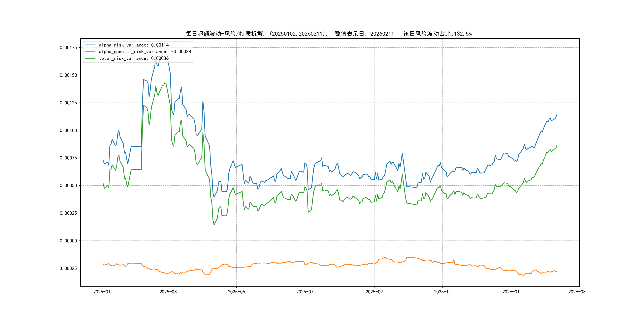Click the 2025-09 x-axis tick label
The image size is (644, 322).
tap(374, 292)
